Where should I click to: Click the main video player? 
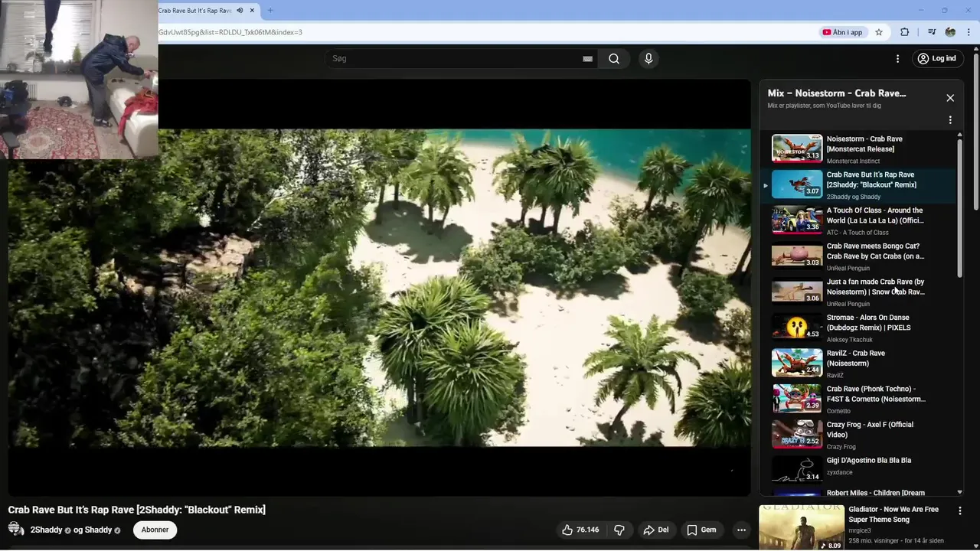[379, 288]
